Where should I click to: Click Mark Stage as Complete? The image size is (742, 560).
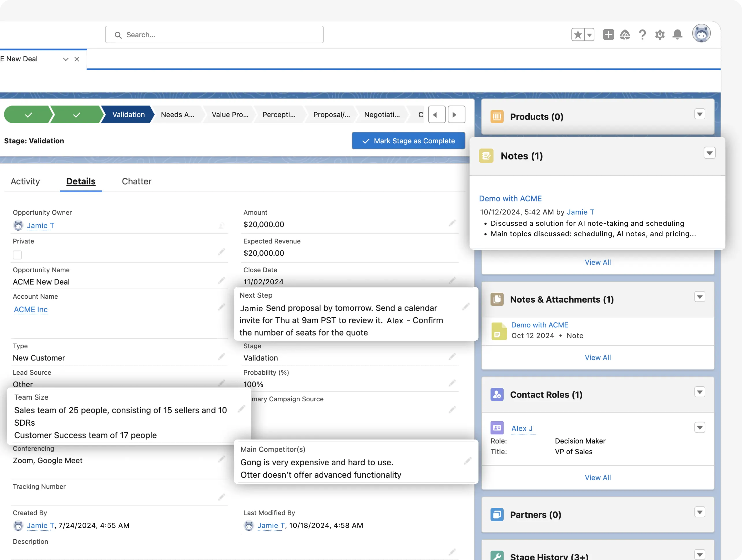tap(408, 141)
